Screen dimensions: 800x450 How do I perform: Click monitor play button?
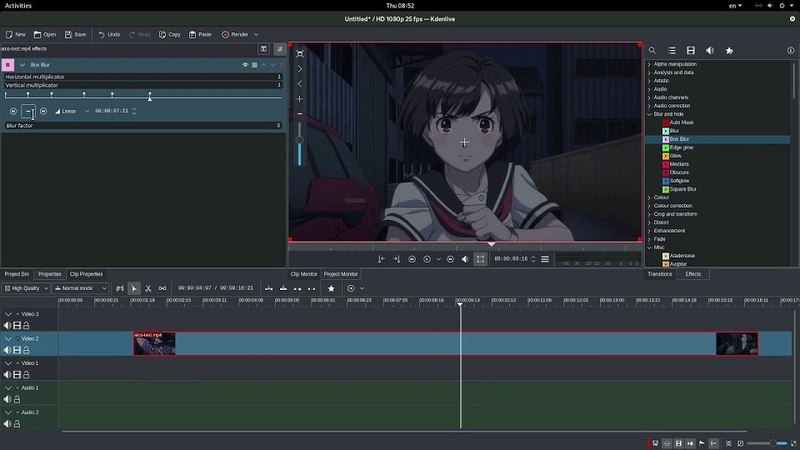click(427, 259)
